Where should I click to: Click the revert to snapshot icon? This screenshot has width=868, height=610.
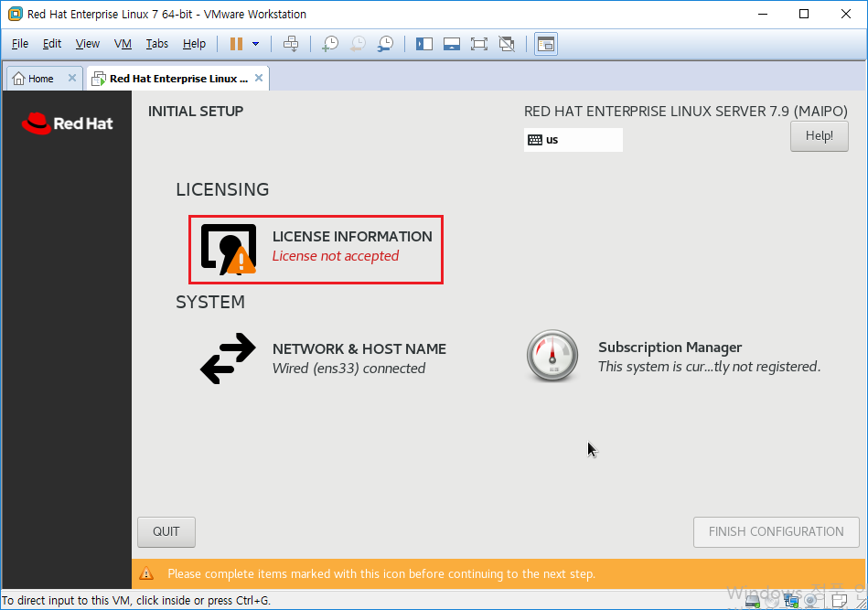point(359,44)
